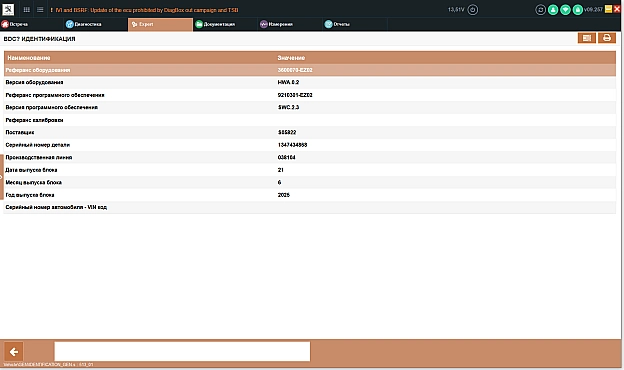
Task: Click the SWC 2.3 value
Action: [289, 107]
